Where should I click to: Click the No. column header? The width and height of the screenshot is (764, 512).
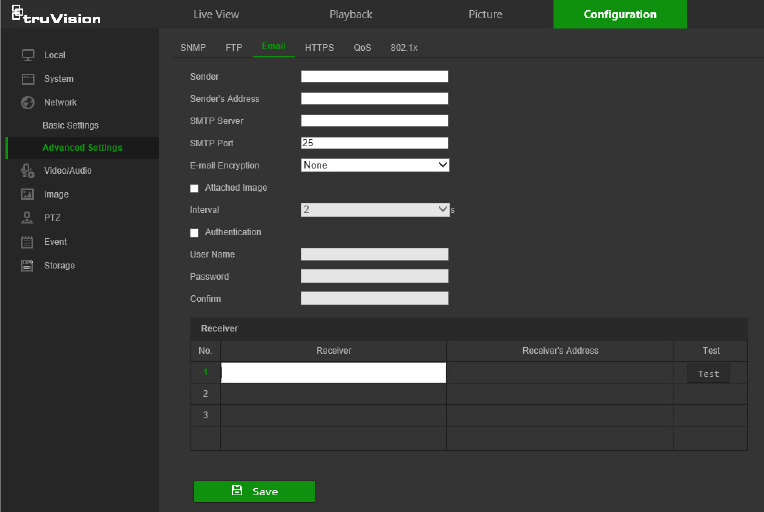pos(205,351)
